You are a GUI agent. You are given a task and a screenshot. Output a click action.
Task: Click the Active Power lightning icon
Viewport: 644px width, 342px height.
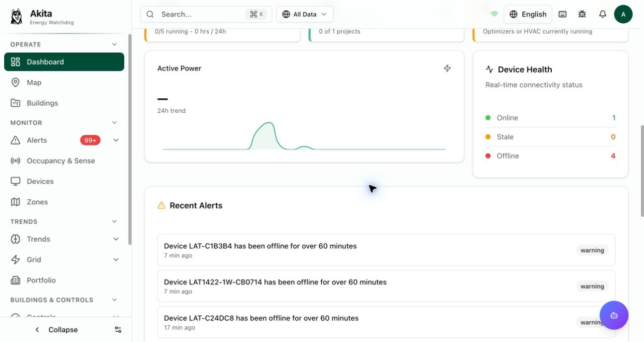coord(447,68)
